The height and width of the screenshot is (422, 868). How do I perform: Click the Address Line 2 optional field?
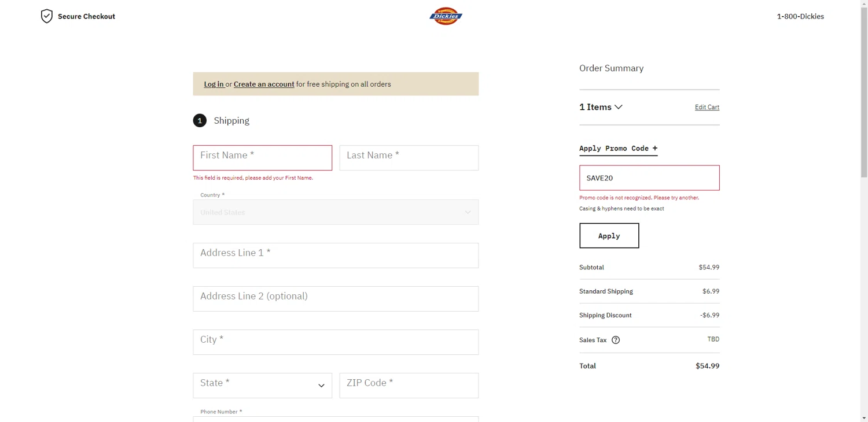click(x=336, y=299)
